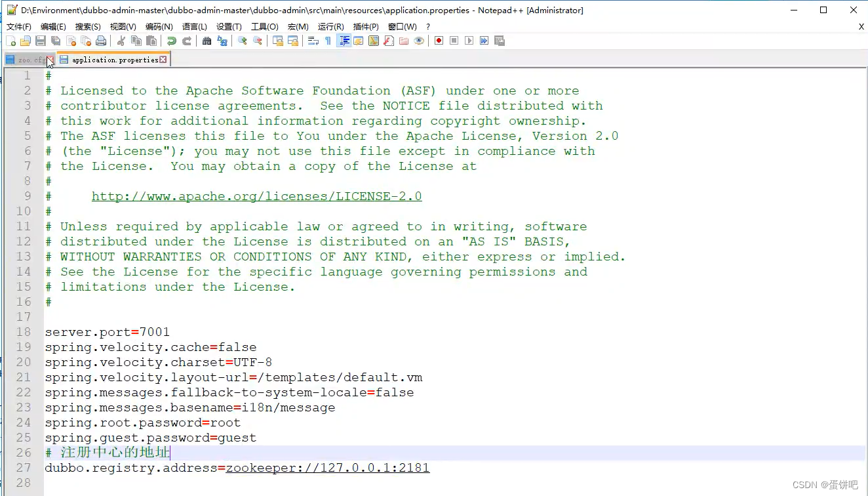Open the 宏(M) menu
Screen dimensions: 868x496
pyautogui.click(x=298, y=27)
